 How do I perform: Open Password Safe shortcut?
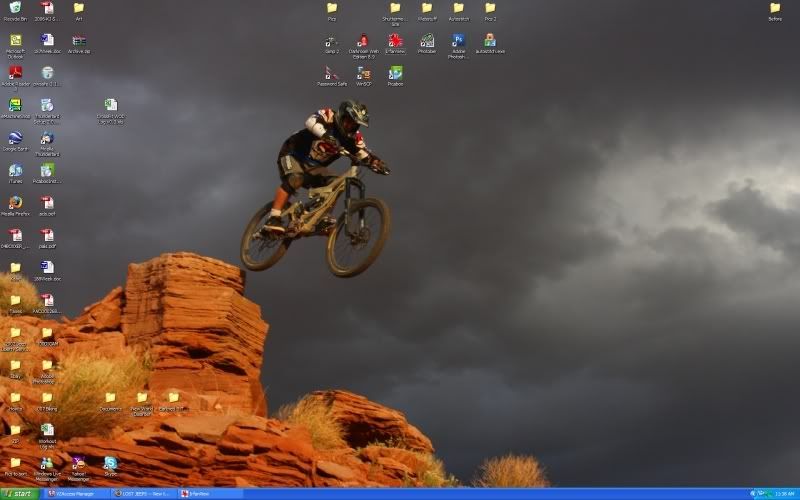tap(332, 73)
